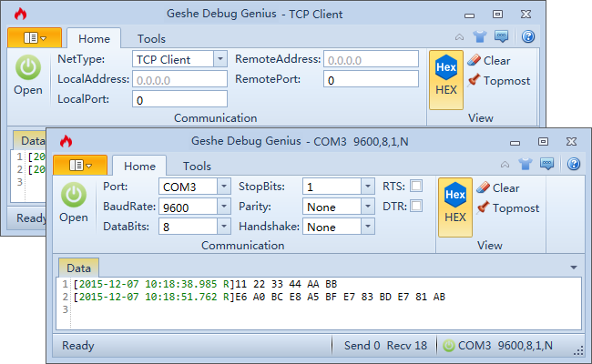The image size is (592, 364).
Task: Switch to the Tools tab in COM3 window
Action: click(x=197, y=167)
